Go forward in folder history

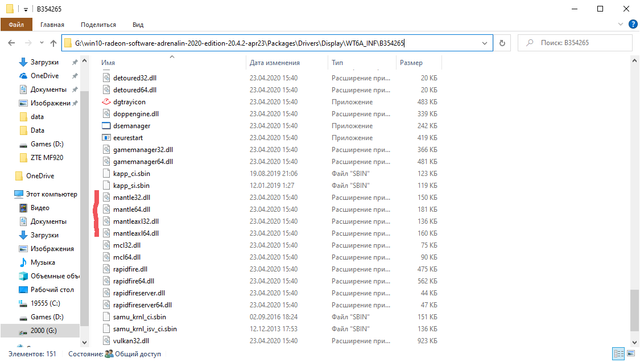click(28, 43)
